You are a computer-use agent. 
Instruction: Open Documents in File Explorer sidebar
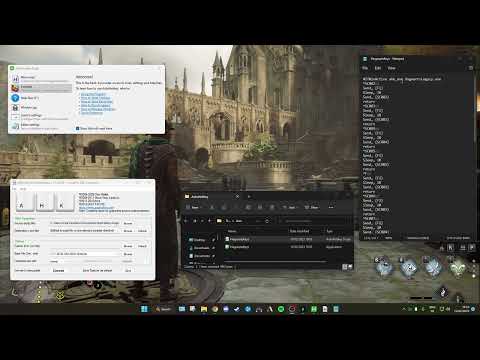pos(202,256)
